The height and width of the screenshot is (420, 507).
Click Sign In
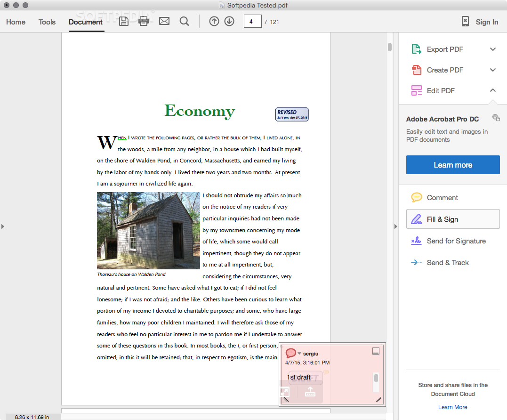[x=487, y=22]
